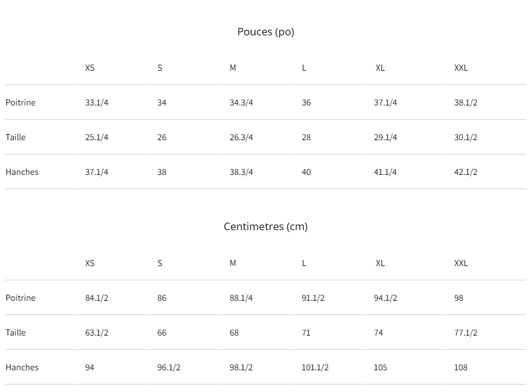Select the 91.1/2 chest value for L

(x=313, y=298)
